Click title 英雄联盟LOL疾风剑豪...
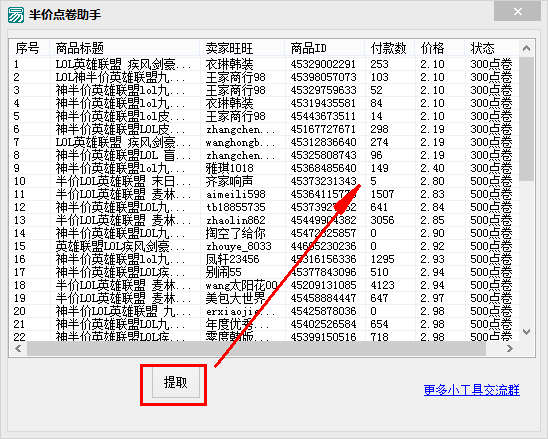 click(121, 246)
